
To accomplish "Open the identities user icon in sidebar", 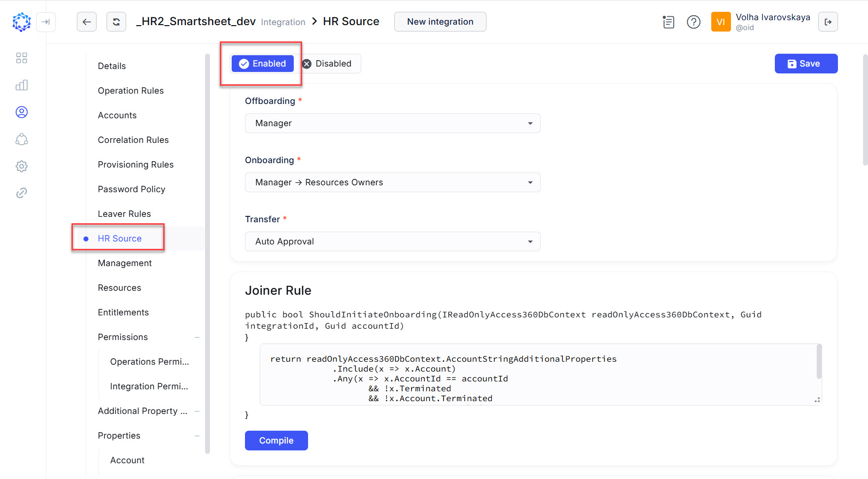I will [x=21, y=112].
